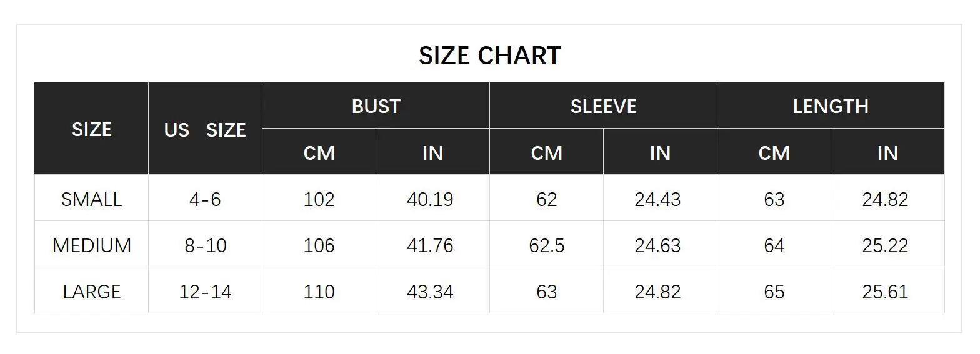980x354 pixels.
Task: Select the US SIZE column header
Action: [x=205, y=130]
